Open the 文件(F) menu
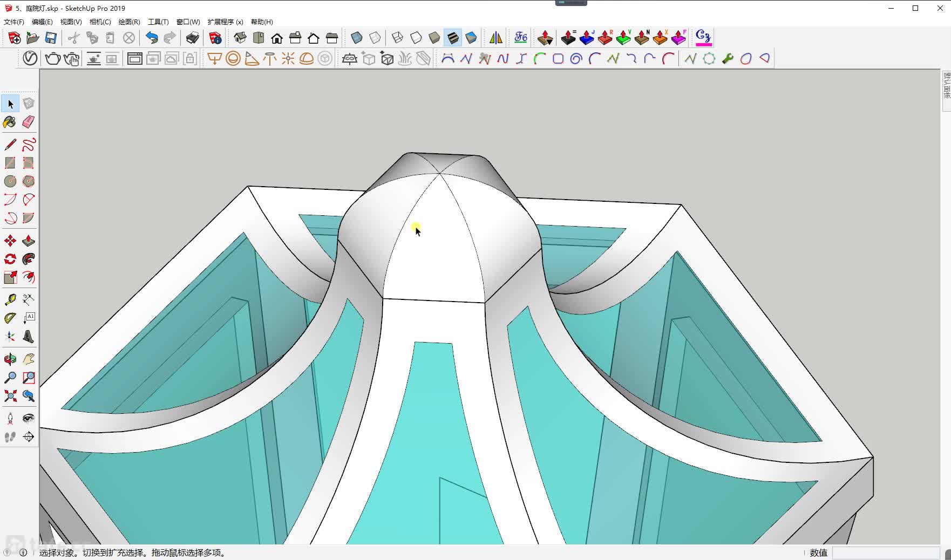This screenshot has height=560, width=951. (x=14, y=22)
